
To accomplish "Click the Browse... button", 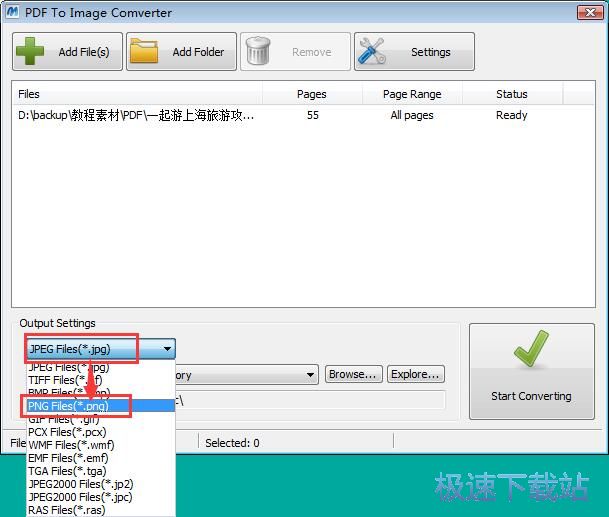I will 353,374.
